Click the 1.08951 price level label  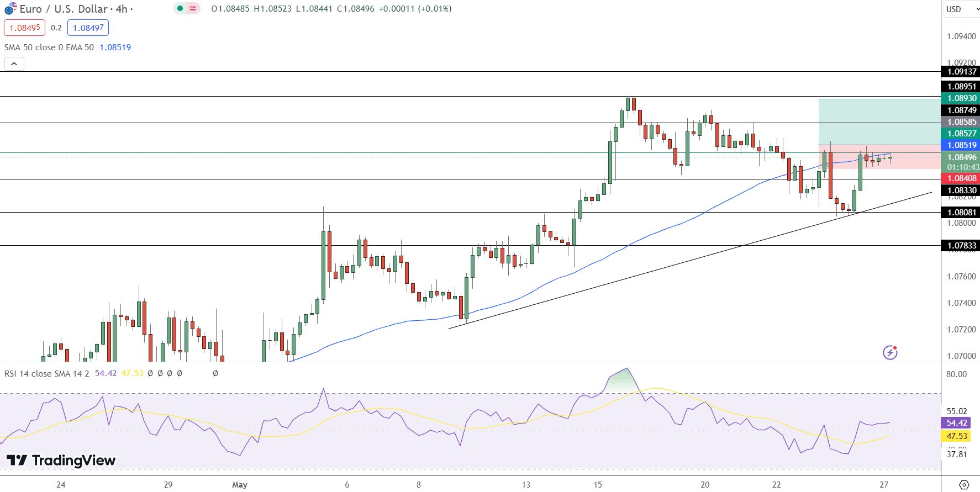tap(961, 87)
